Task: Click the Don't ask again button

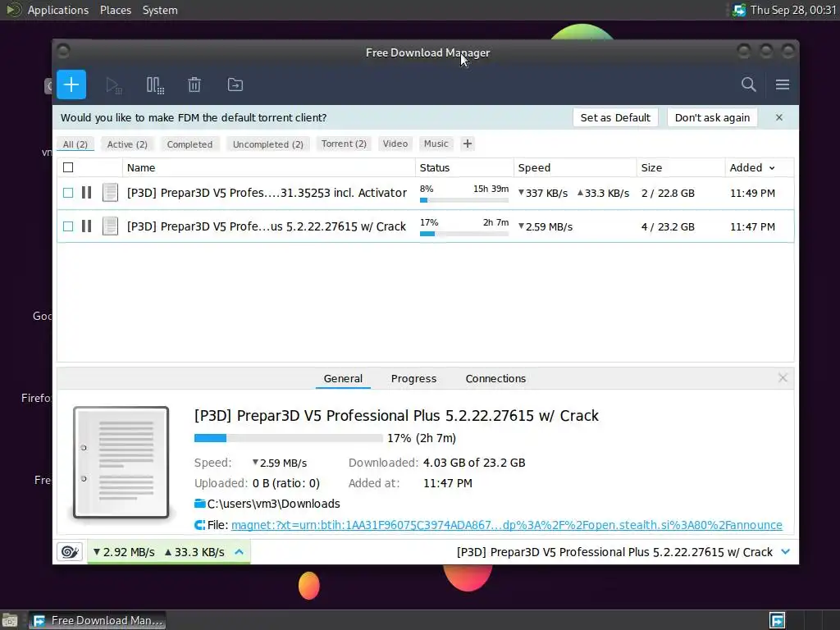Action: [712, 118]
